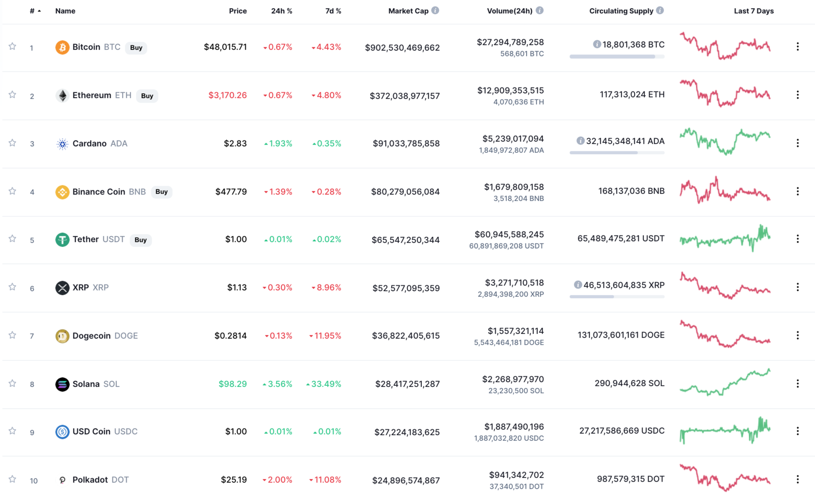Open the Solana 7-day sparkline chart
This screenshot has height=504, width=815.
[x=725, y=383]
